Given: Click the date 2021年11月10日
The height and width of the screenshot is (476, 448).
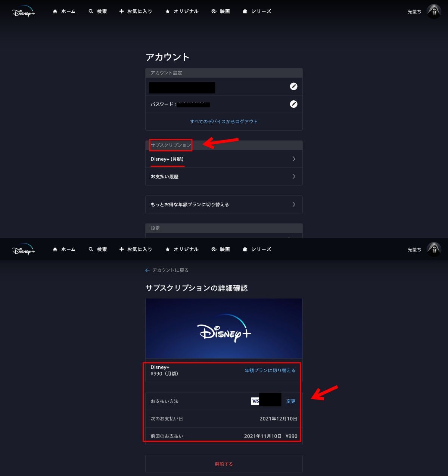Looking at the screenshot, I should click(x=263, y=436).
